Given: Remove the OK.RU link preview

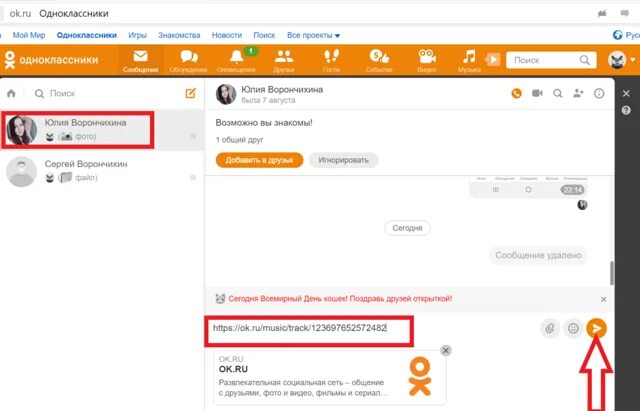Looking at the screenshot, I should (446, 350).
